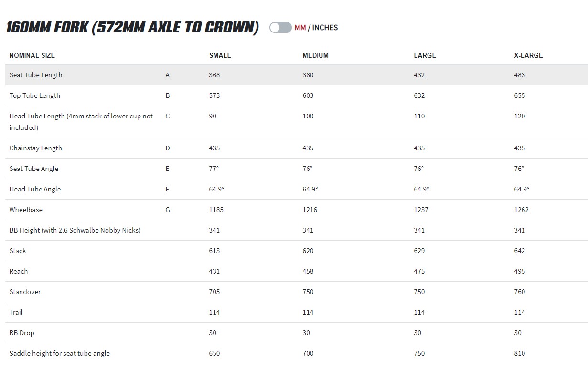This screenshot has width=588, height=371.
Task: Click the Standover row label
Action: coord(25,292)
